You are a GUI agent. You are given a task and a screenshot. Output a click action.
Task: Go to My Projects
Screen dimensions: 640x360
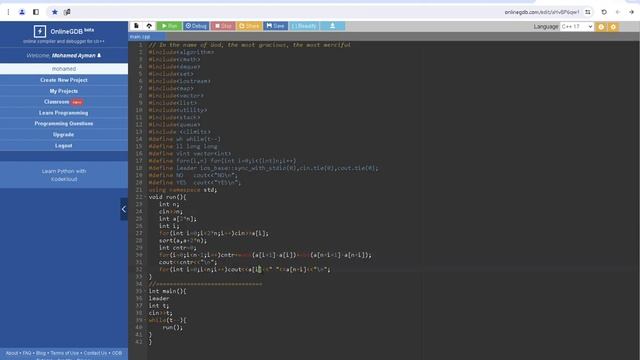[64, 91]
